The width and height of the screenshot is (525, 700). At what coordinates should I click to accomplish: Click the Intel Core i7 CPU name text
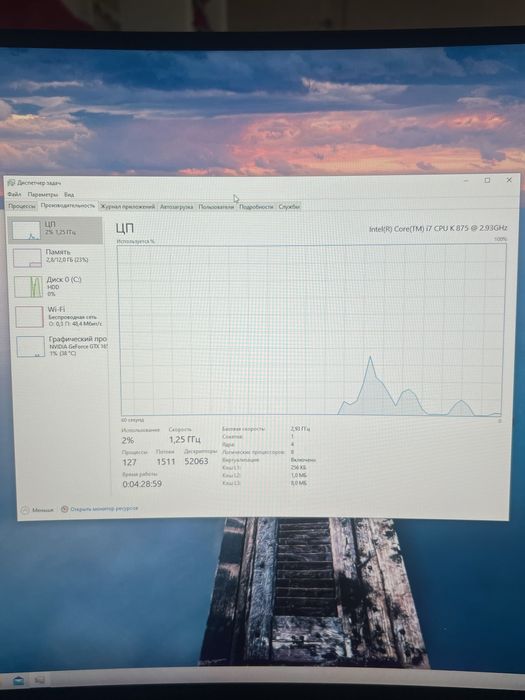438,228
